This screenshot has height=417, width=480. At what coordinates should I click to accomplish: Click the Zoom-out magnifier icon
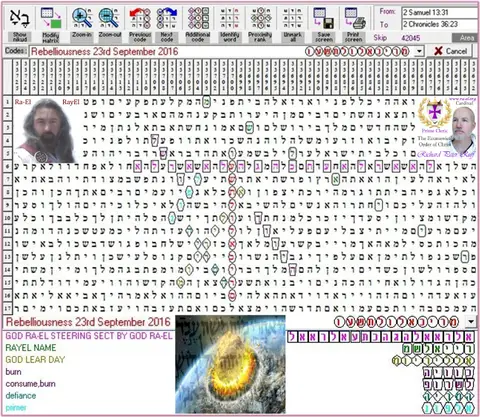[109, 18]
